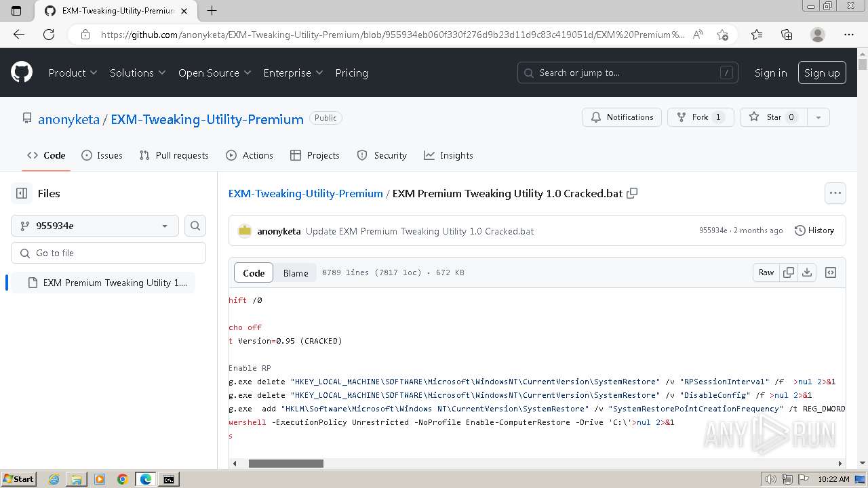
Task: Open the anonyketa profile link
Action: click(68, 119)
